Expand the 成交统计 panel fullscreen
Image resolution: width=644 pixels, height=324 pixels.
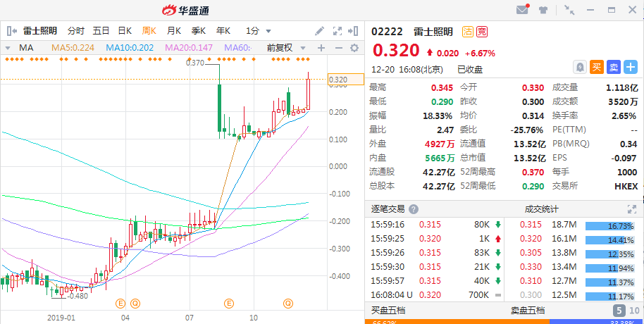tap(632, 209)
